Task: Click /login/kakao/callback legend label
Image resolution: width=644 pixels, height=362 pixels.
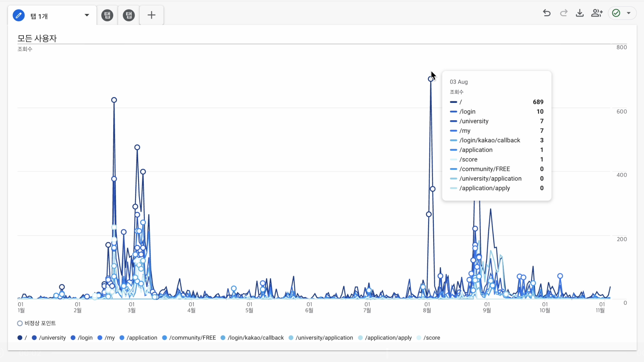Action: click(x=255, y=338)
